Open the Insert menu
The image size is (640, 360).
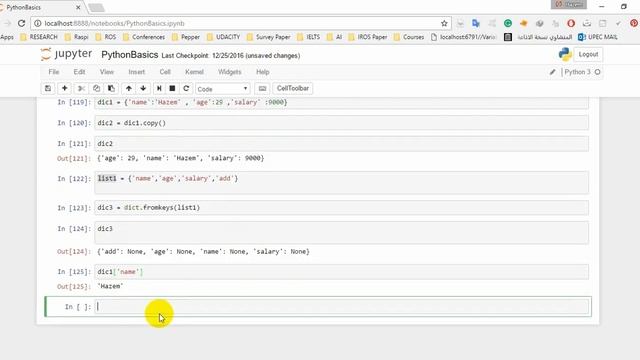click(136, 72)
